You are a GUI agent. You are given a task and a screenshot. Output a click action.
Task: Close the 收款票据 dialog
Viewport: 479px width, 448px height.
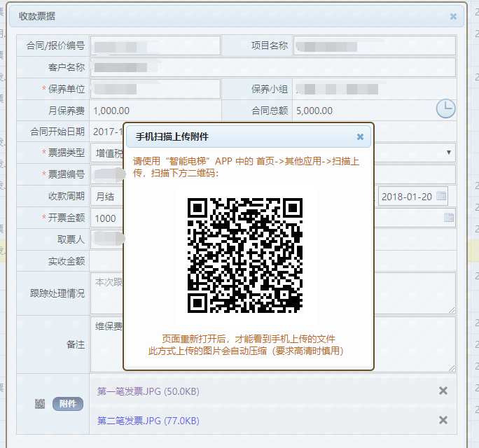(453, 16)
